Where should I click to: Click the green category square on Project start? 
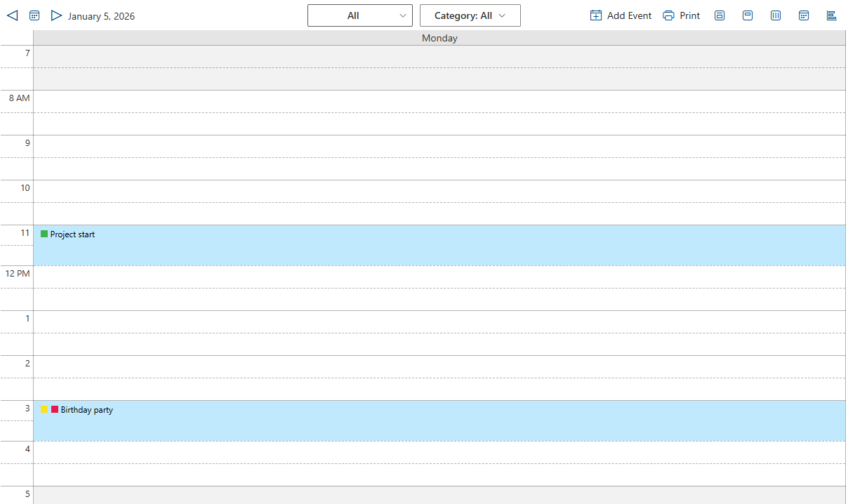tap(44, 234)
